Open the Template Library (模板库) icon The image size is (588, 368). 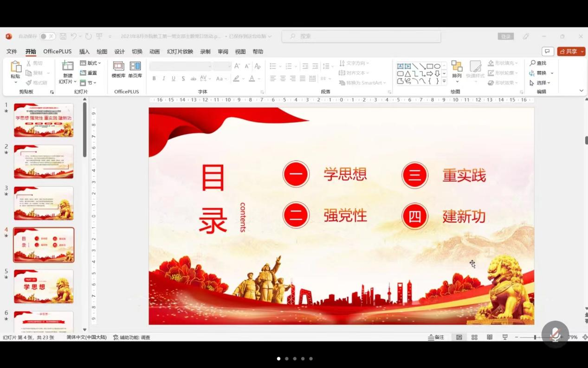[118, 66]
